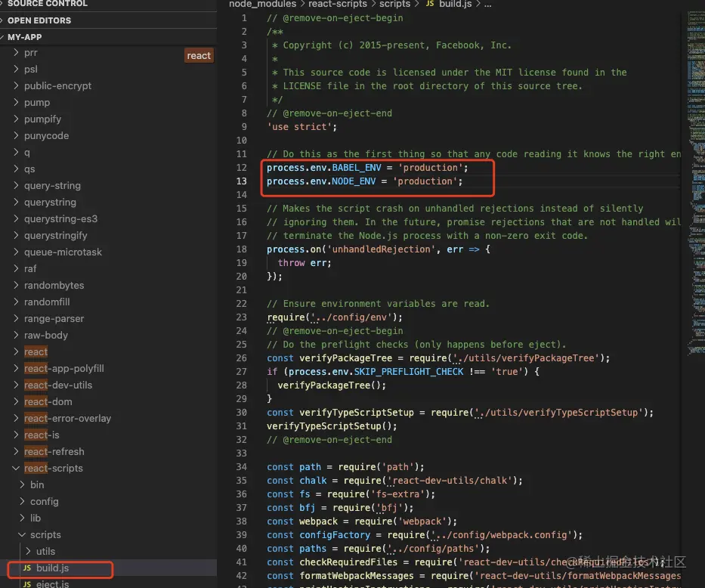The height and width of the screenshot is (588, 705).
Task: Click line number 13 in the gutter
Action: (242, 181)
